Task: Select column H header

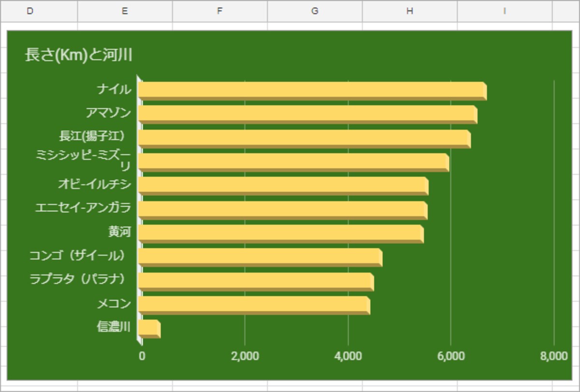Action: coord(410,11)
